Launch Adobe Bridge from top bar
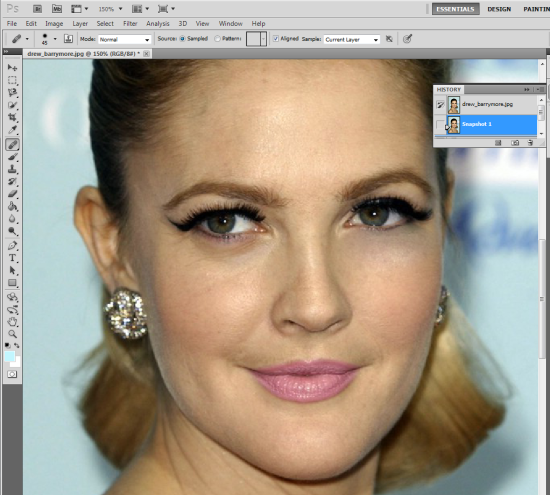This screenshot has height=495, width=550. (x=37, y=9)
